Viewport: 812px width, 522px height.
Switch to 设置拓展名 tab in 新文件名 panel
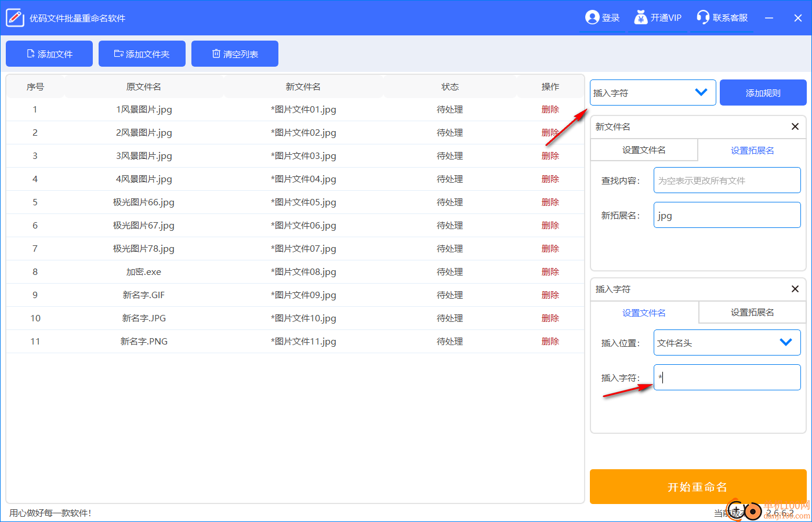click(752, 150)
